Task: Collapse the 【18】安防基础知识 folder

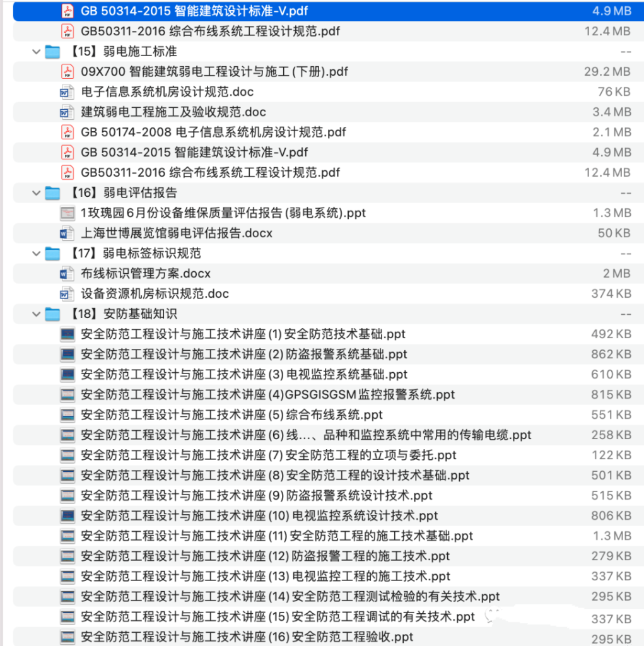Action: (x=36, y=314)
